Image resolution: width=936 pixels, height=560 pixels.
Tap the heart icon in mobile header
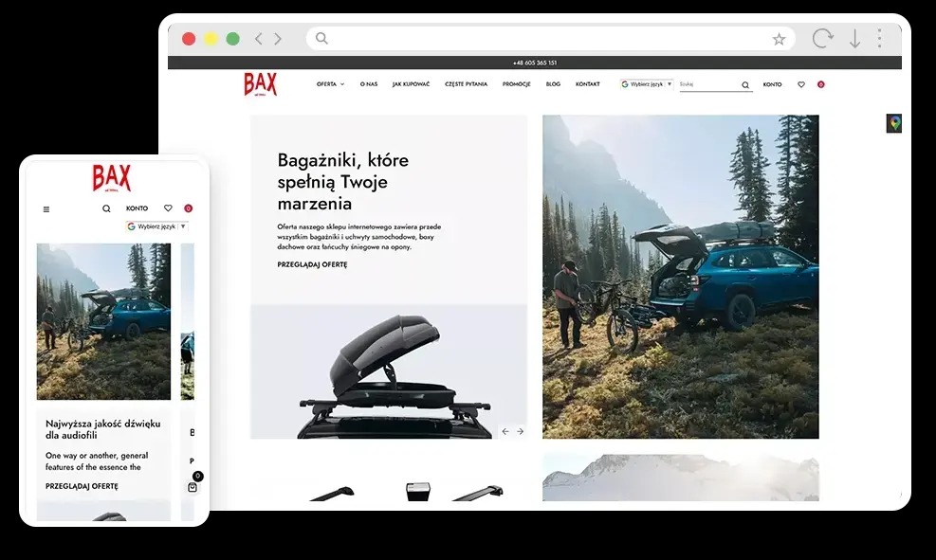coord(169,208)
